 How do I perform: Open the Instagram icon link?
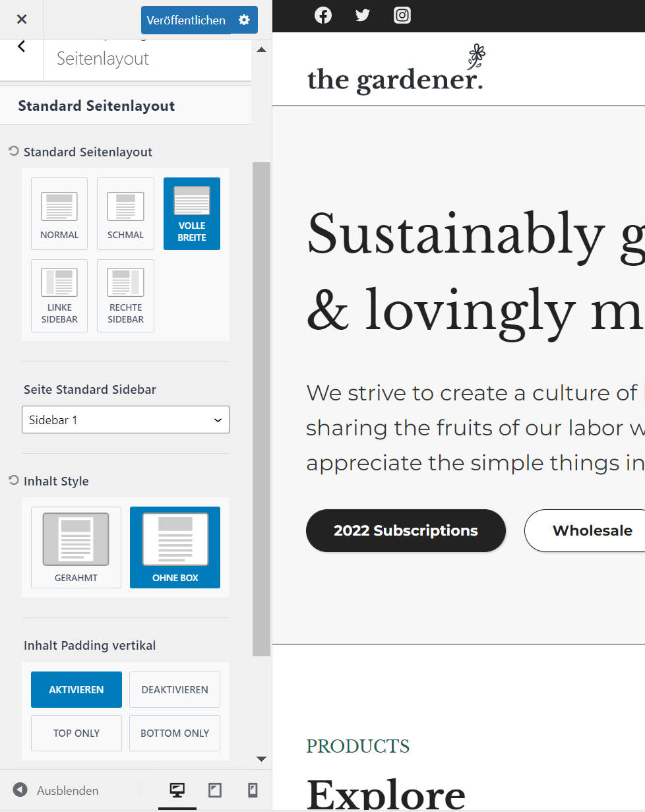(402, 15)
